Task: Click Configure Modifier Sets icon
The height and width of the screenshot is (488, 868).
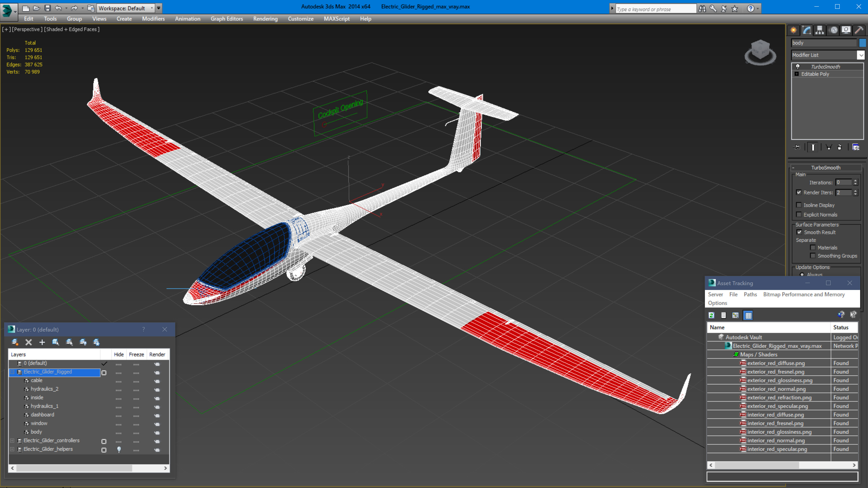Action: tap(856, 147)
